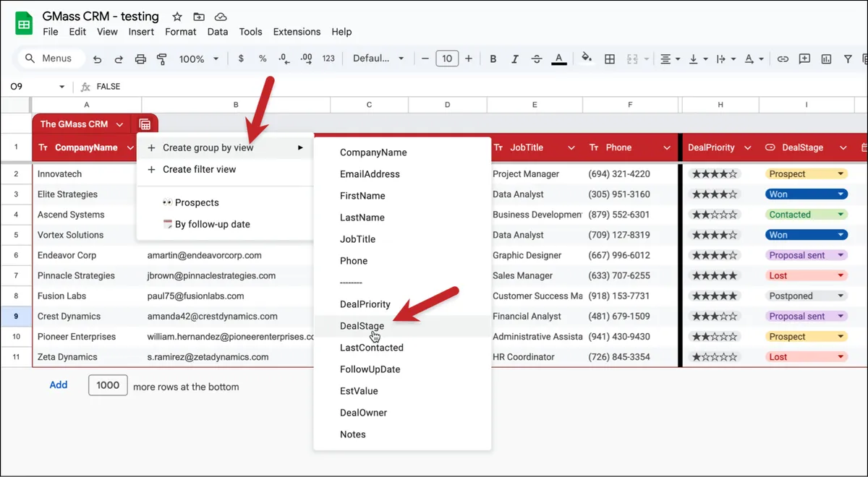This screenshot has width=868, height=477.
Task: Open the Google Sheets home logo
Action: [x=24, y=24]
